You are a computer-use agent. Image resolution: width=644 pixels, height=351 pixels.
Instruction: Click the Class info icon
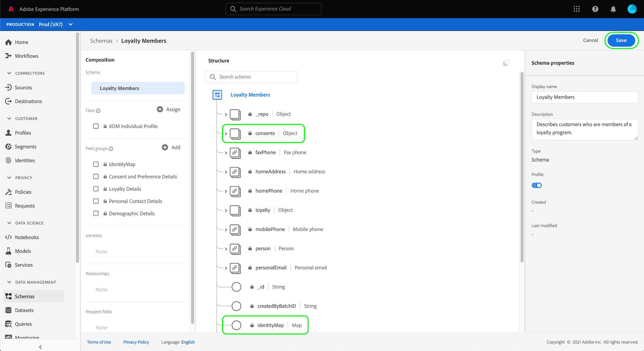(98, 111)
